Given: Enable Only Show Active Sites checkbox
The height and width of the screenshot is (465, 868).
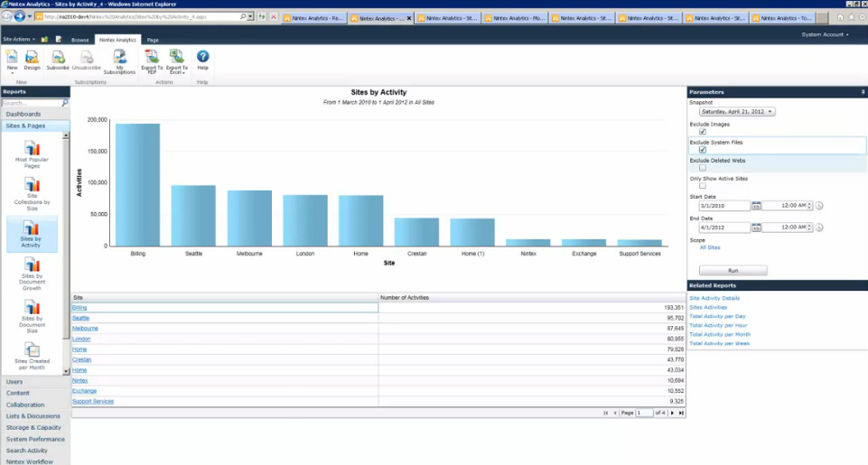Looking at the screenshot, I should click(x=703, y=186).
